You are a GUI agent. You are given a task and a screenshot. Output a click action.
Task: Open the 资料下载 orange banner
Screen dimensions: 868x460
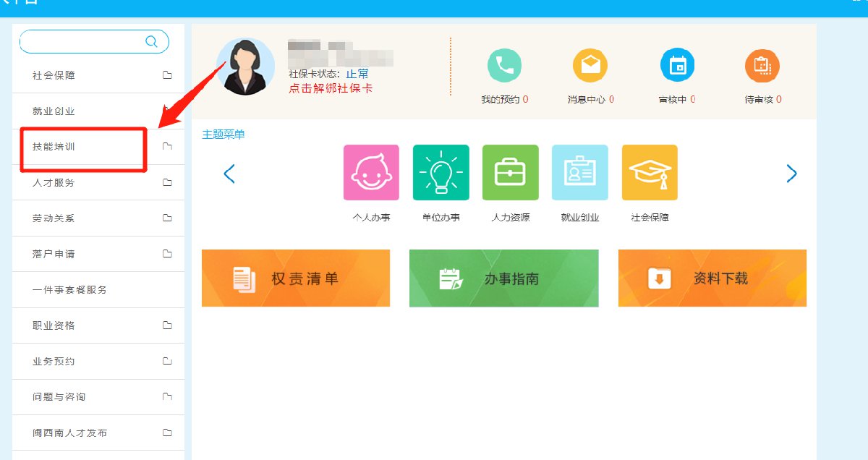click(x=712, y=278)
